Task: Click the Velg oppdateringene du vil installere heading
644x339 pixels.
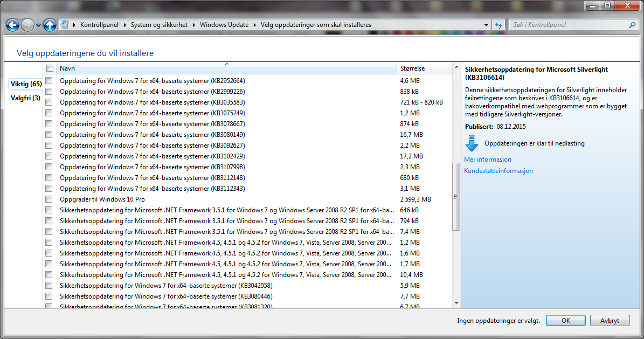Action: pos(85,53)
